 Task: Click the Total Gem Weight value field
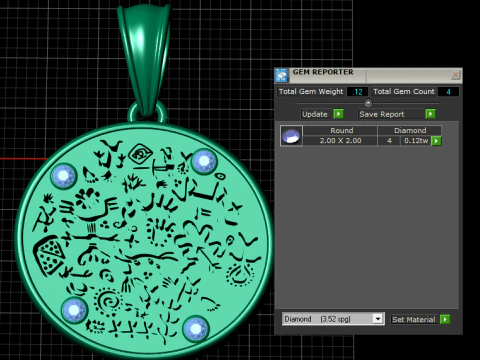point(357,92)
